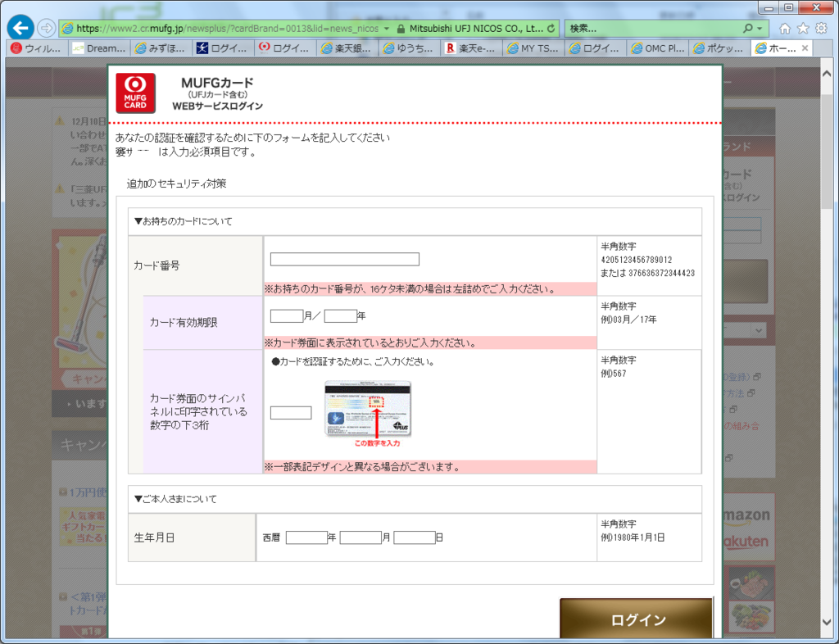Click the Rakuten logo in background page
The height and width of the screenshot is (644, 839).
[746, 542]
